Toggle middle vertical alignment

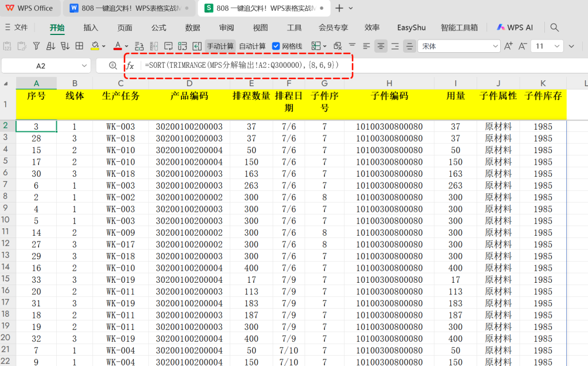point(409,46)
